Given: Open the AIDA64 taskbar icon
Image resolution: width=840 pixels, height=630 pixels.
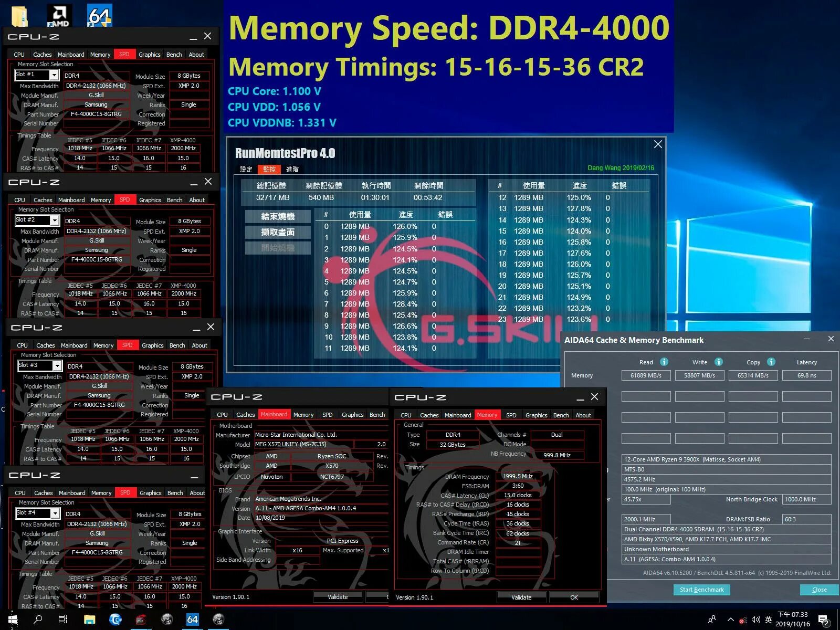Looking at the screenshot, I should click(193, 619).
